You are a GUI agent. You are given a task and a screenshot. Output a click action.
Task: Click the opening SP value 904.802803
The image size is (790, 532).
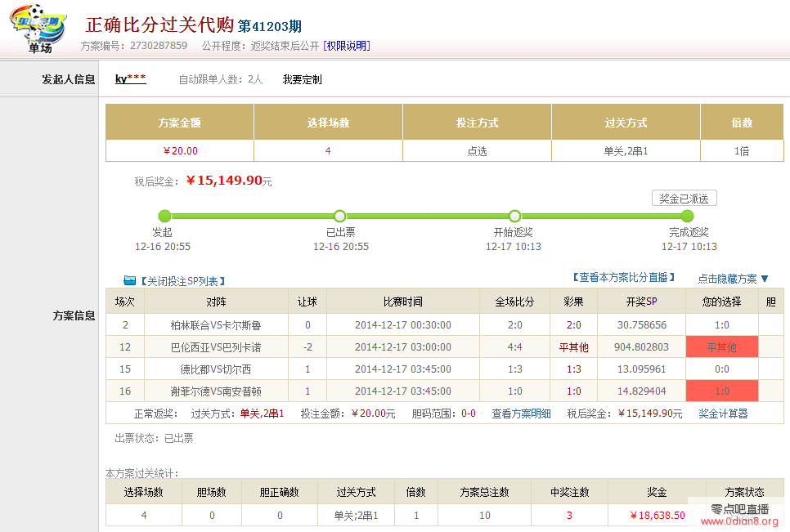pyautogui.click(x=641, y=347)
